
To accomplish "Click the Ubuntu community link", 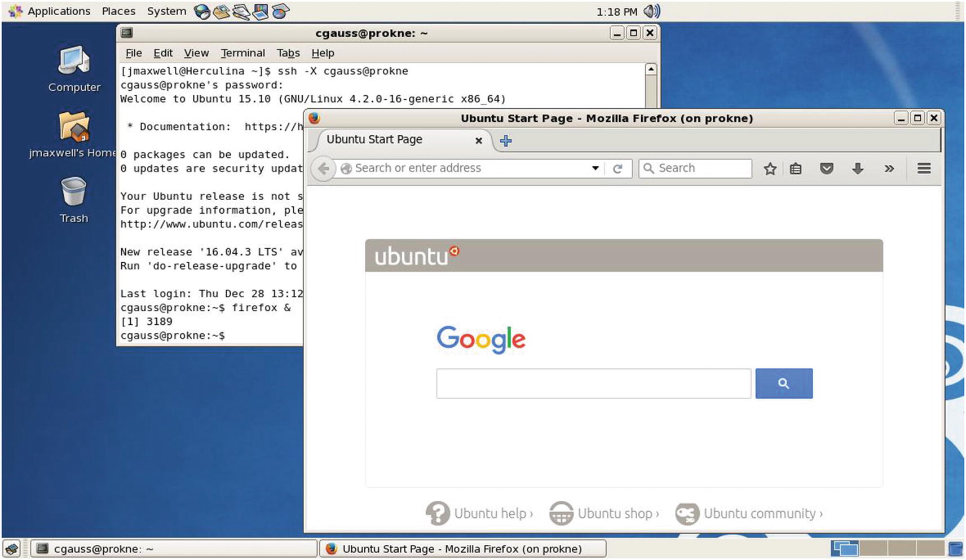I will 749,513.
